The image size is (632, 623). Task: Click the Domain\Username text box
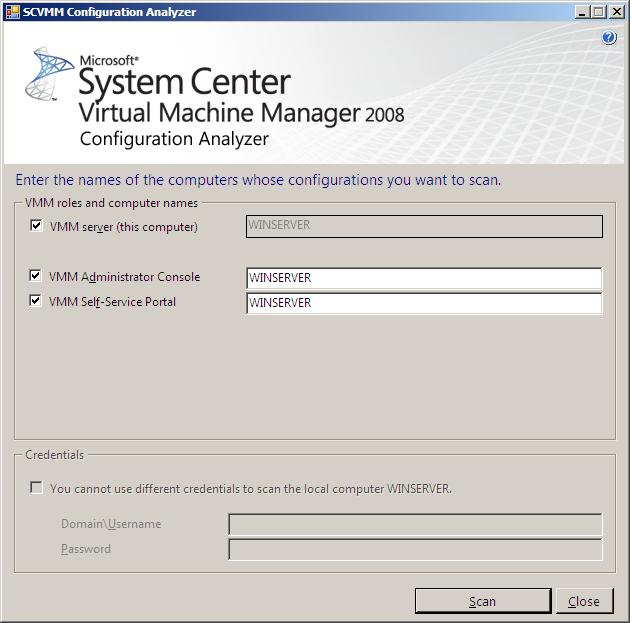point(415,525)
